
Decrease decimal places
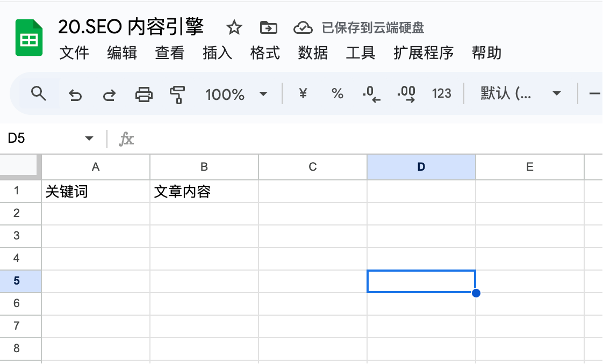pyautogui.click(x=371, y=94)
